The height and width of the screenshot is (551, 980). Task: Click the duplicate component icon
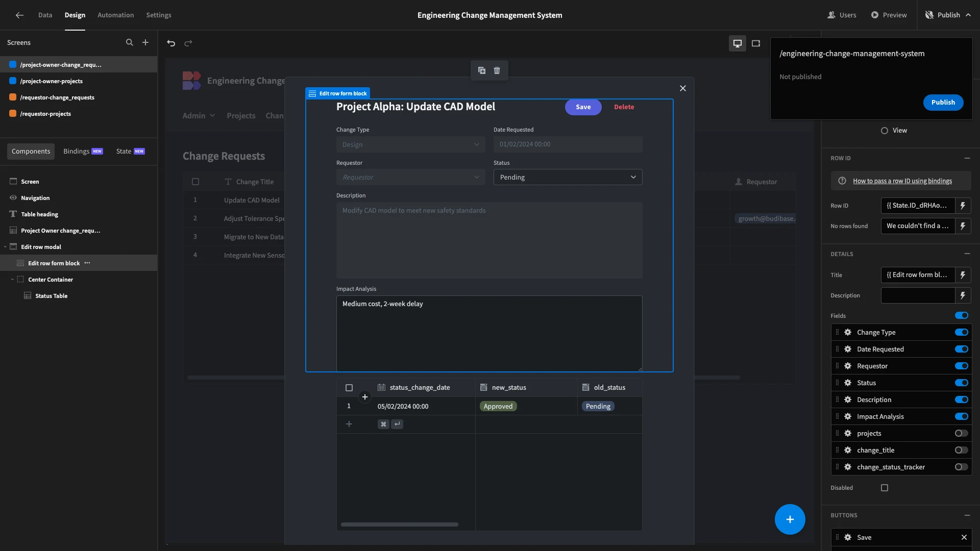point(481,70)
